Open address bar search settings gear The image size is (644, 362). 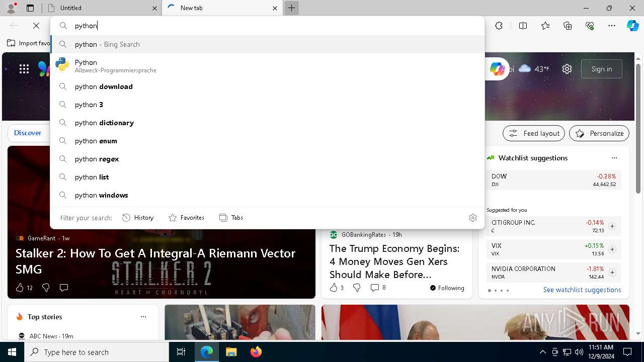click(x=472, y=218)
